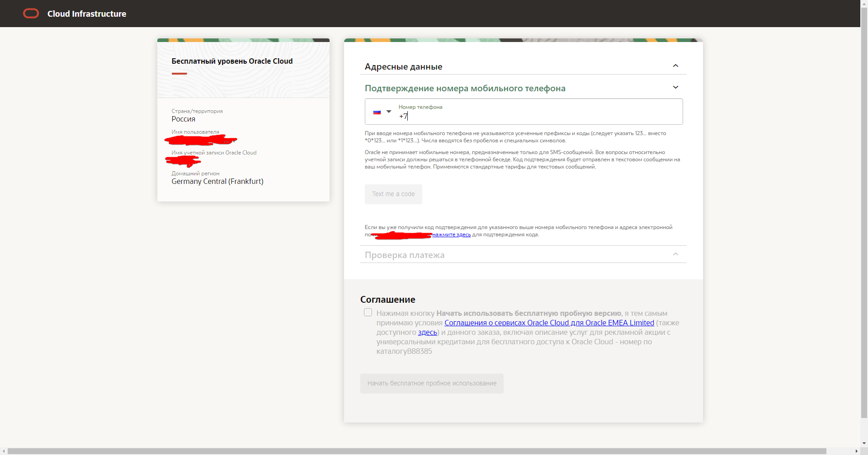Collapse the Адресные данные section chevron

pos(675,66)
